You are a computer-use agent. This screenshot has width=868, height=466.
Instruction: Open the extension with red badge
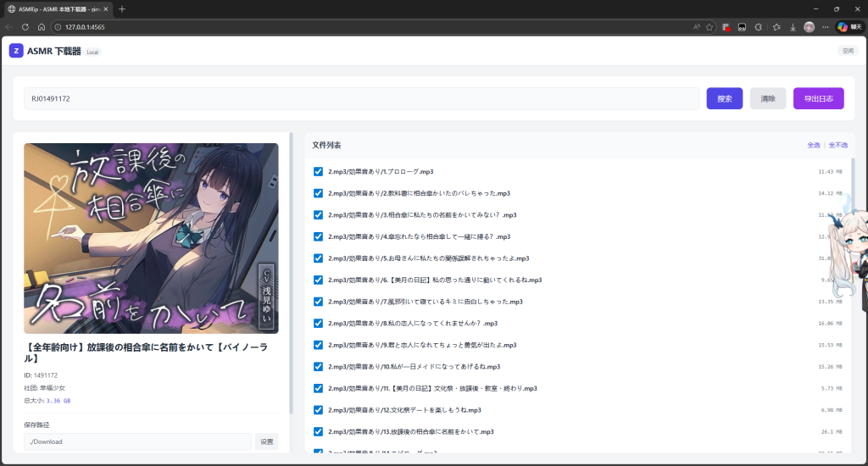(726, 27)
